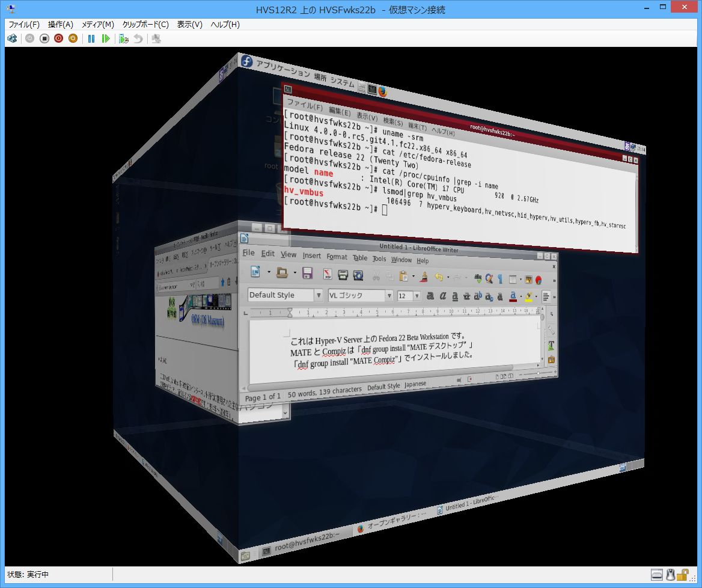This screenshot has height=588, width=702.
Task: Reset the VM with the green play icon
Action: click(x=106, y=38)
